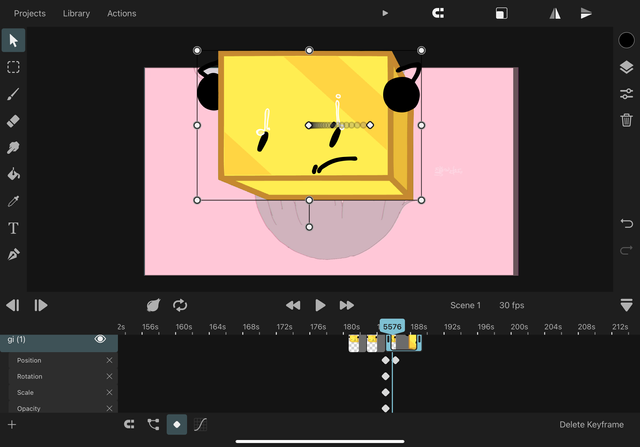
Task: Toggle onion skin display
Action: click(x=153, y=305)
